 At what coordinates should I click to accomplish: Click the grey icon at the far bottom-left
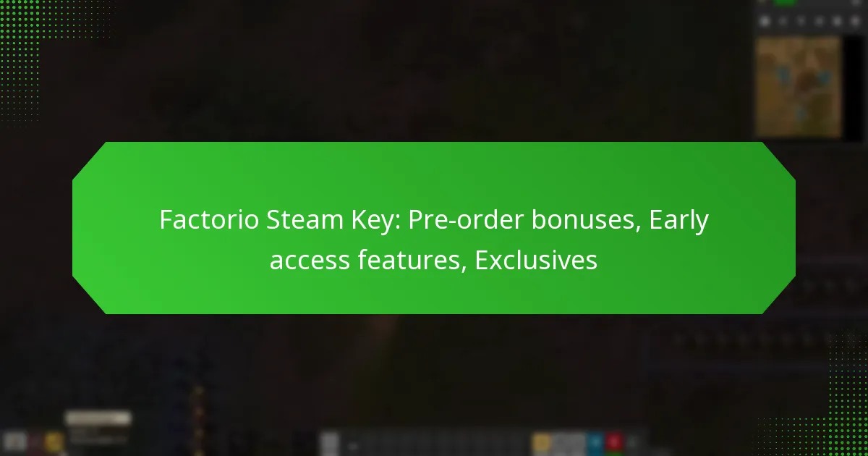pyautogui.click(x=14, y=442)
